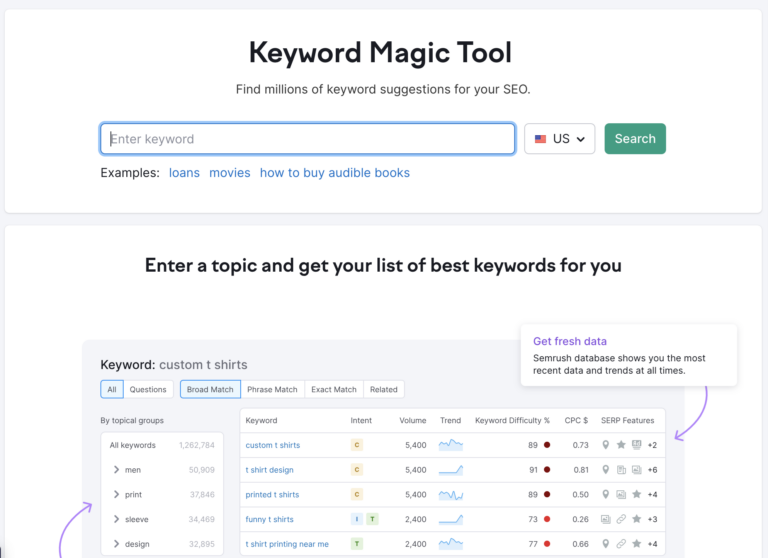Click link icon in t shirt printing near me row
768x558 pixels.
[621, 544]
